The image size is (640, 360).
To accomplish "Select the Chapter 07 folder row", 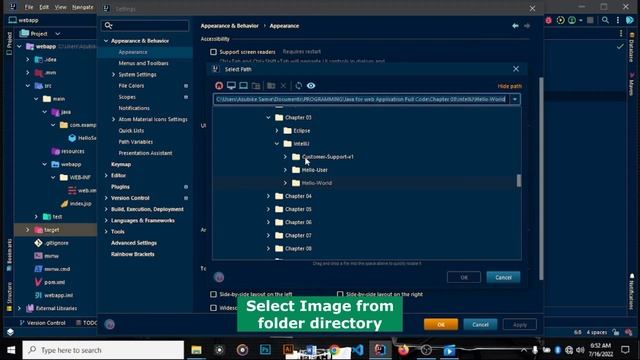I will [x=367, y=235].
